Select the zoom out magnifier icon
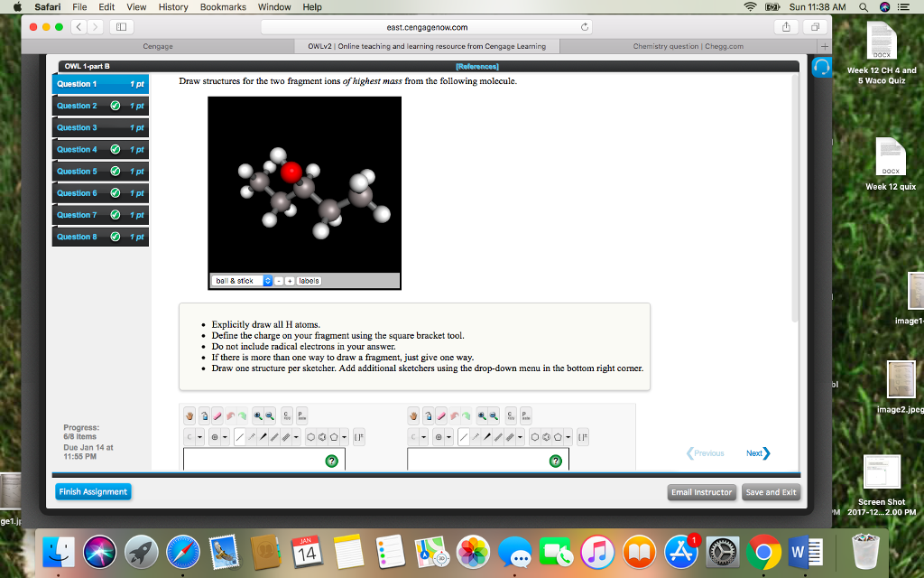924x578 pixels. (x=269, y=415)
